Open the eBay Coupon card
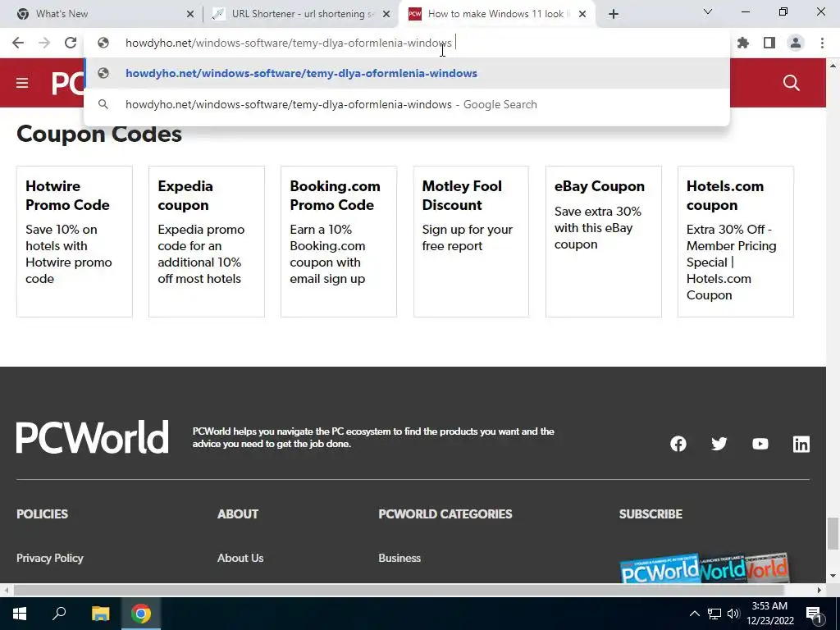 coord(603,242)
